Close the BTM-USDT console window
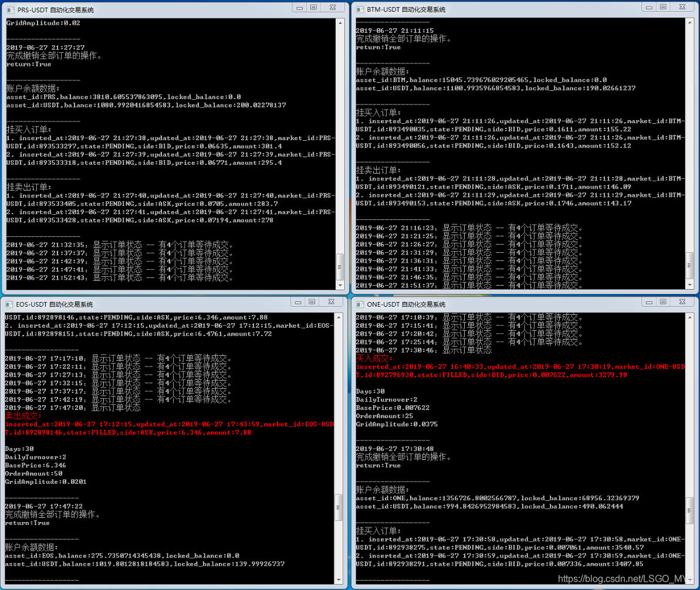 (682, 7)
